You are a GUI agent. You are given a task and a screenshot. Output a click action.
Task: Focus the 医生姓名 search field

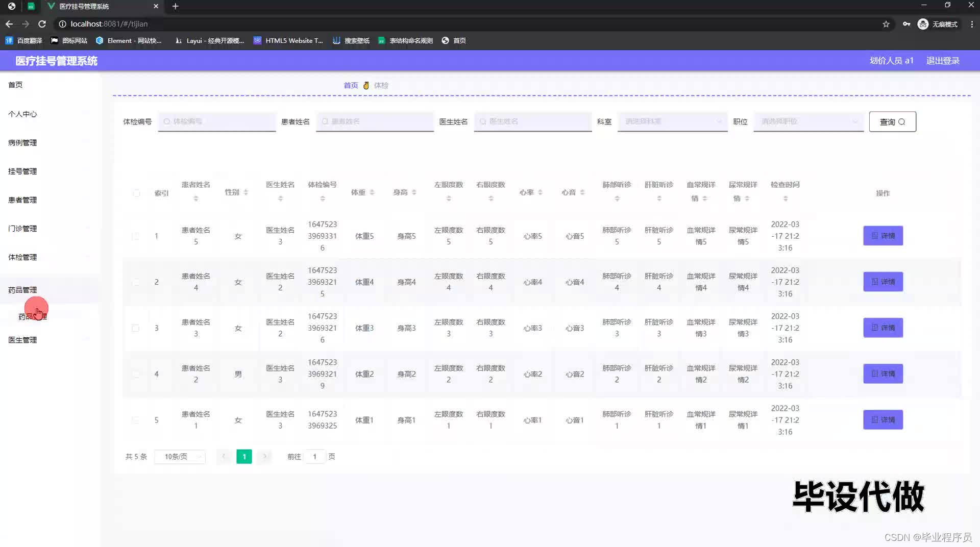pyautogui.click(x=533, y=121)
